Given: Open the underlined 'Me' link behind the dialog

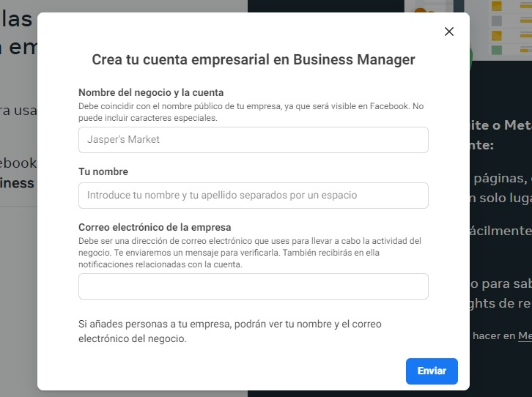Looking at the screenshot, I should 524,335.
